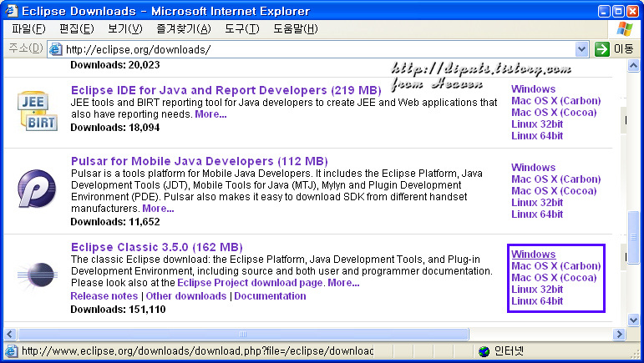Open Eclipse Classic 3.5.0 title link
Image resolution: width=644 pixels, height=363 pixels.
157,247
